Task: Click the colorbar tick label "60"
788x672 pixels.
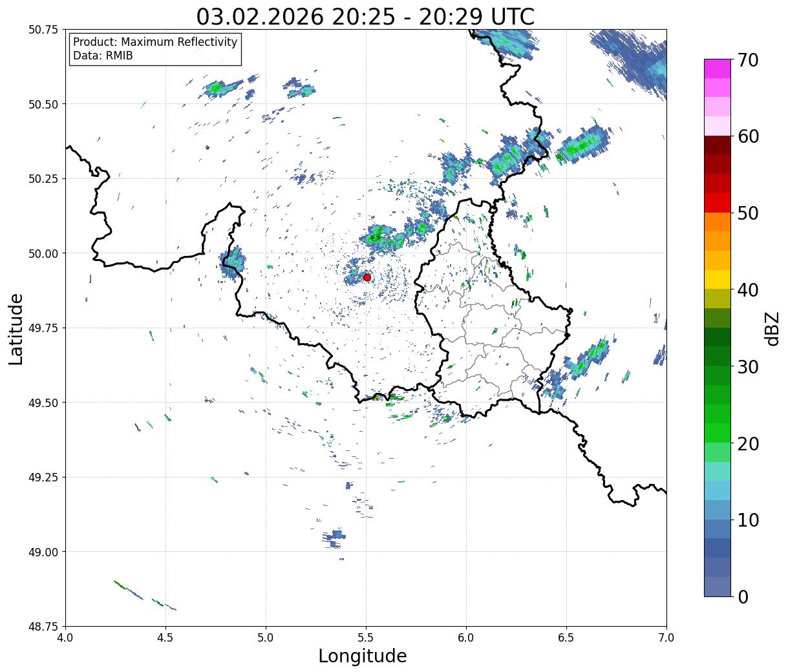Action: pos(748,136)
